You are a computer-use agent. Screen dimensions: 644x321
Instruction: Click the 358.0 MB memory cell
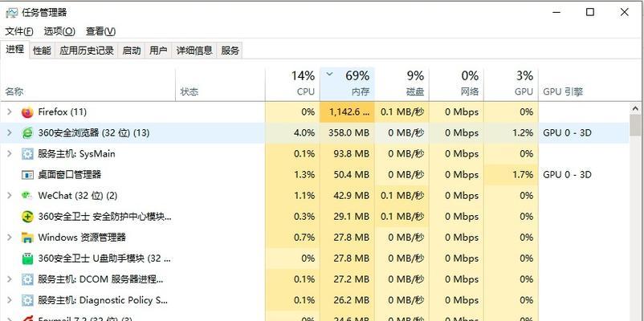tap(347, 133)
